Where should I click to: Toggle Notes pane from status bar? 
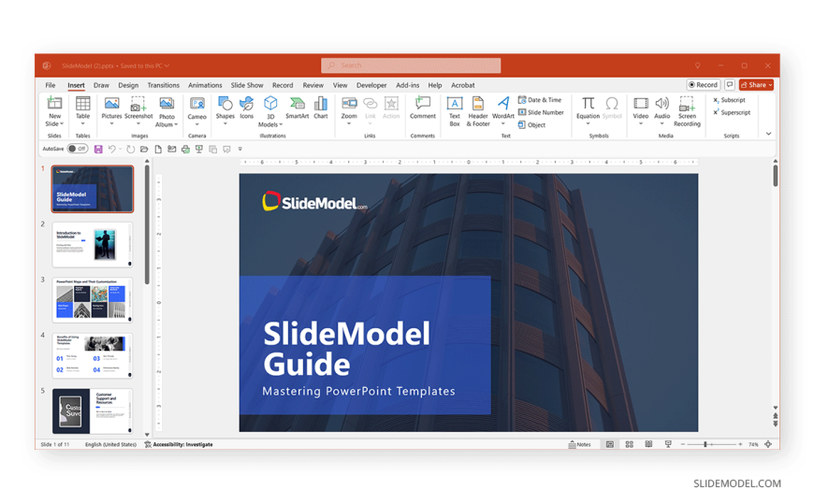click(580, 444)
